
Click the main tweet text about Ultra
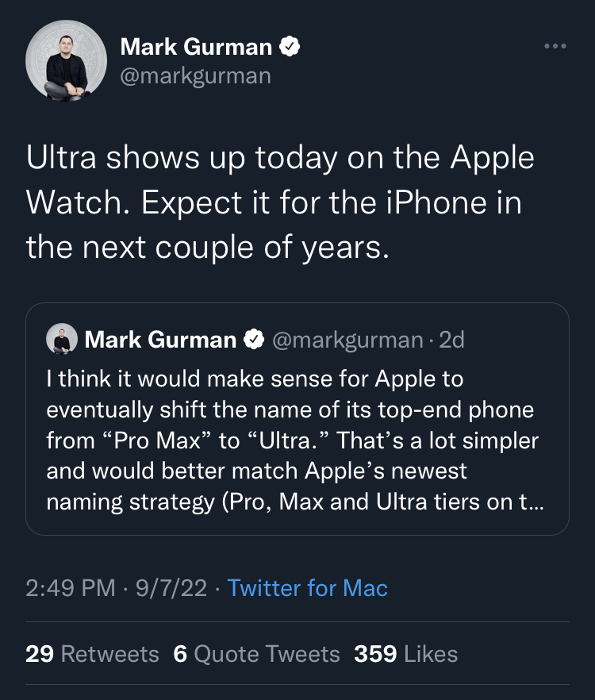click(280, 203)
